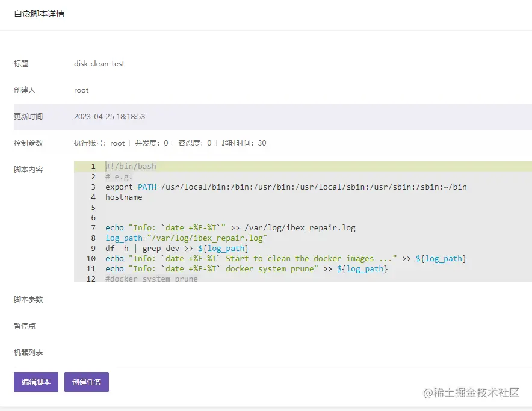The image size is (532, 411).
Task: Click the 暂停点 field label
Action: (x=25, y=326)
